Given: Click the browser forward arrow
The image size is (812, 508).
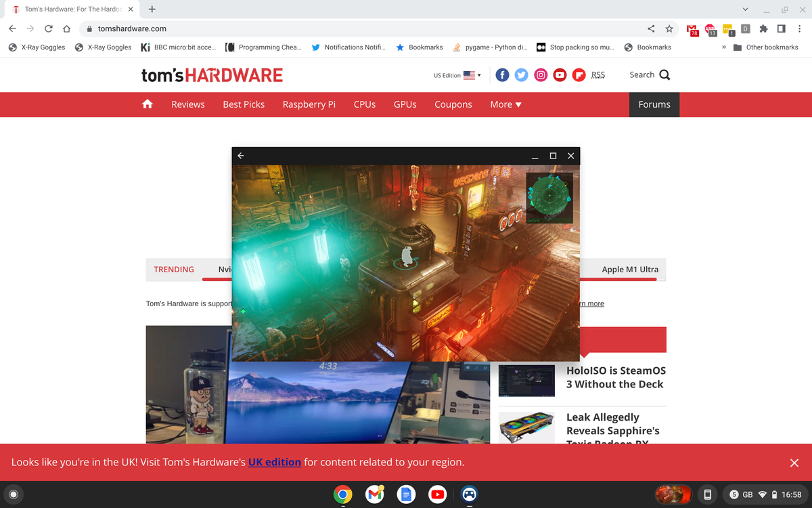Looking at the screenshot, I should pyautogui.click(x=30, y=28).
